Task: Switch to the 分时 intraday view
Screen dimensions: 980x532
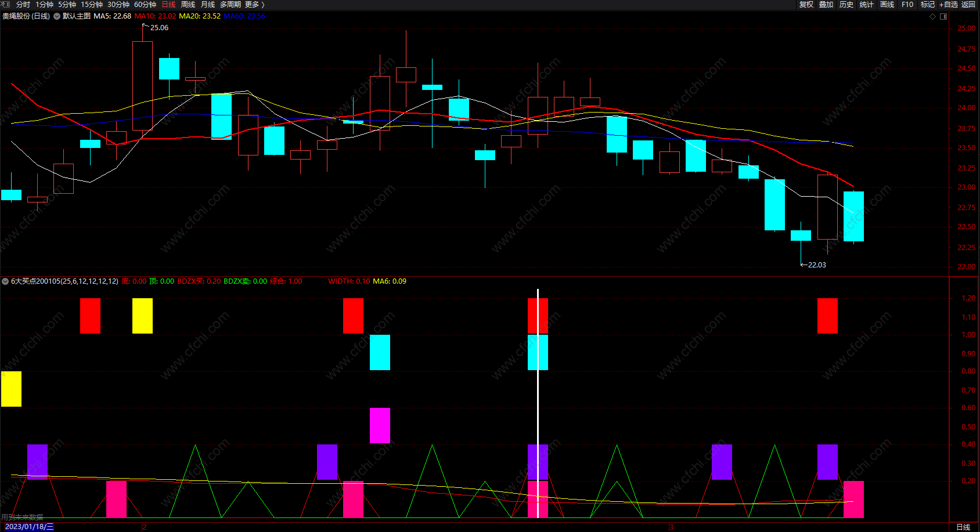Action: (23, 5)
